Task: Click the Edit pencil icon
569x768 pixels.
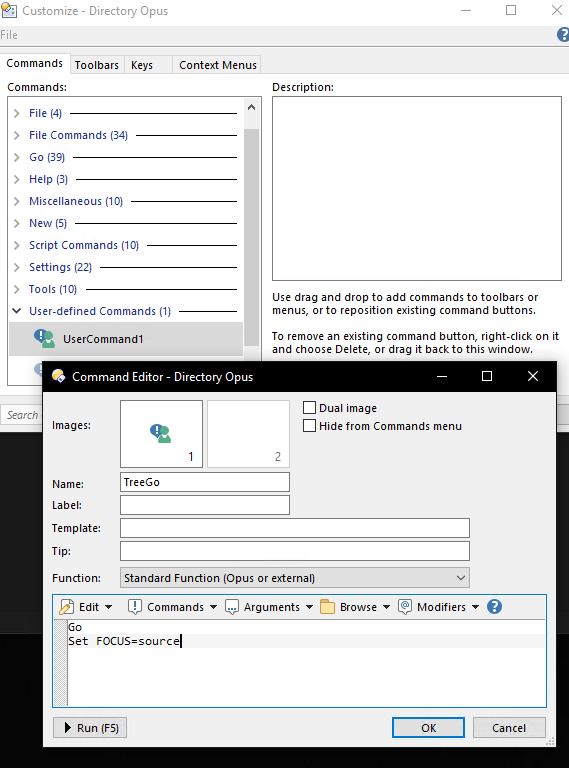Action: tap(66, 607)
